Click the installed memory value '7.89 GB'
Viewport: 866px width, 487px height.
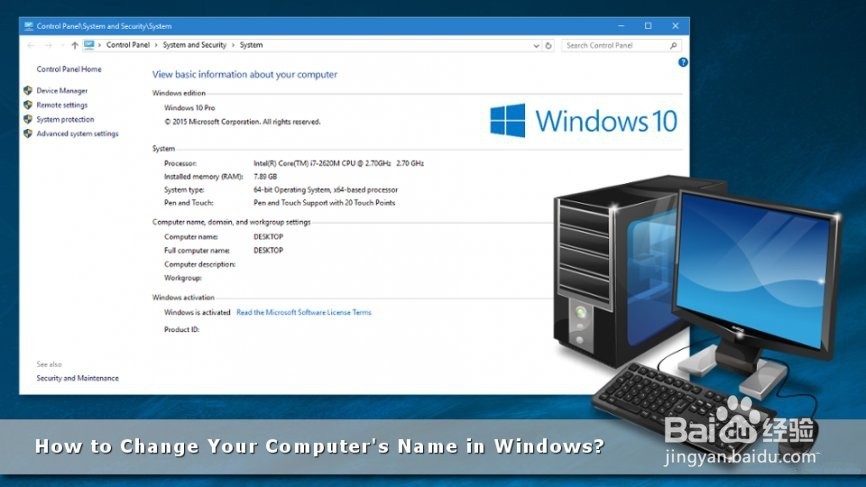pos(265,177)
